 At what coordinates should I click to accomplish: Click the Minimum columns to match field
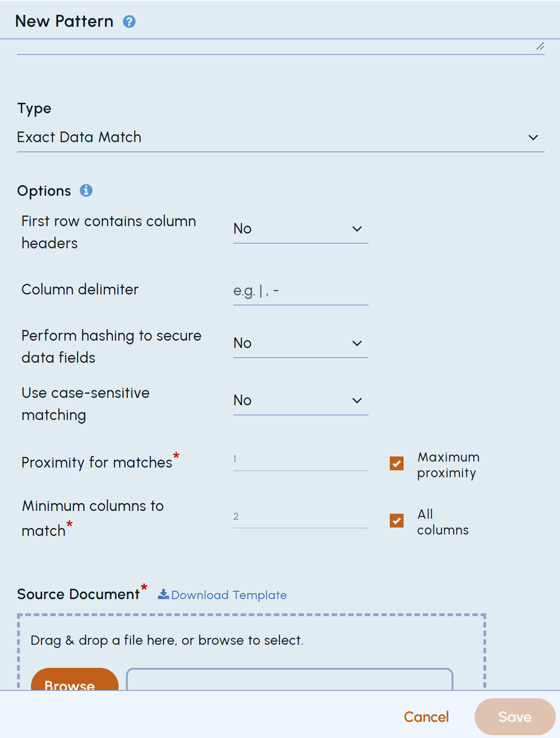tap(301, 517)
